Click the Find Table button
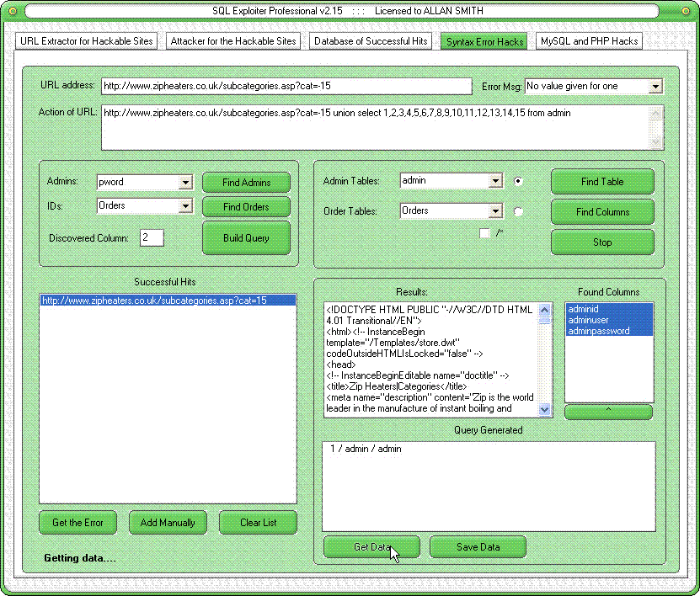Viewport: 700px width, 596px height. [x=602, y=182]
